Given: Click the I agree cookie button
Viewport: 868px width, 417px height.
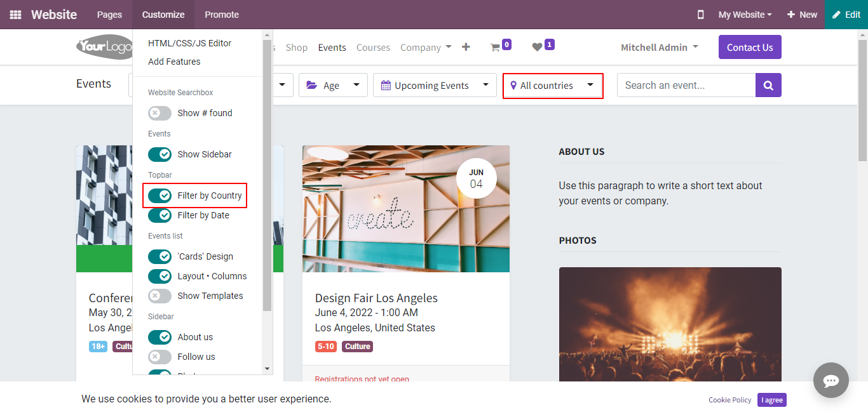Looking at the screenshot, I should pyautogui.click(x=772, y=400).
